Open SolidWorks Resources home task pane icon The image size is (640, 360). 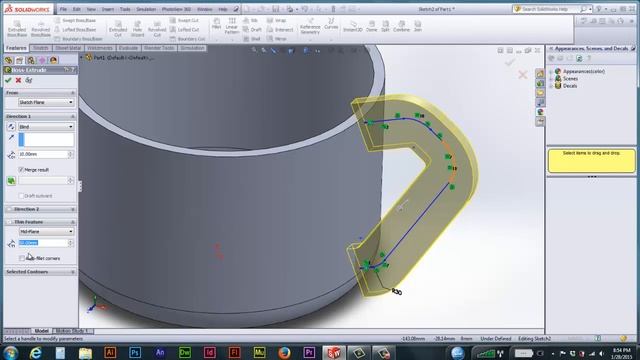[x=540, y=74]
